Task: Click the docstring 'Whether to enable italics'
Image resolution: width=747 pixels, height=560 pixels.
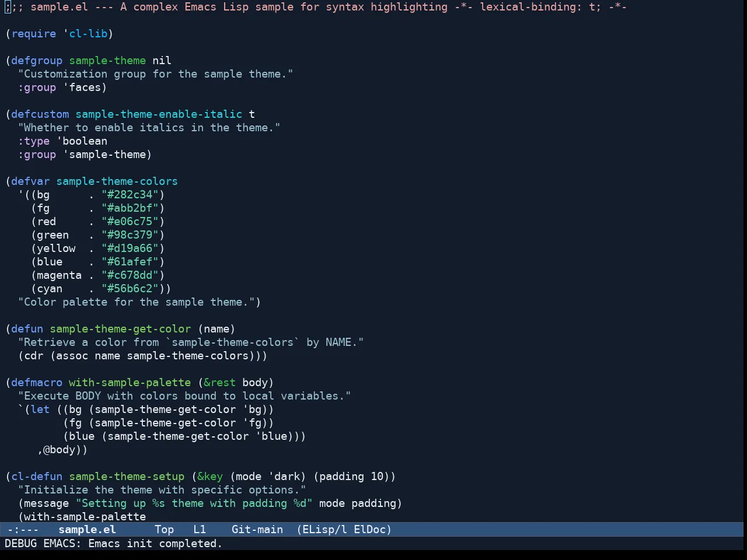Action: (149, 128)
